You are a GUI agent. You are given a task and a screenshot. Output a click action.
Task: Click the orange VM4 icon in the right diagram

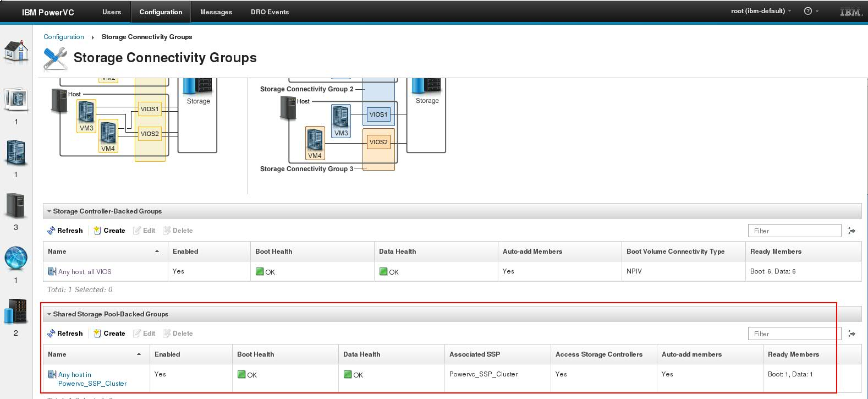[x=315, y=143]
